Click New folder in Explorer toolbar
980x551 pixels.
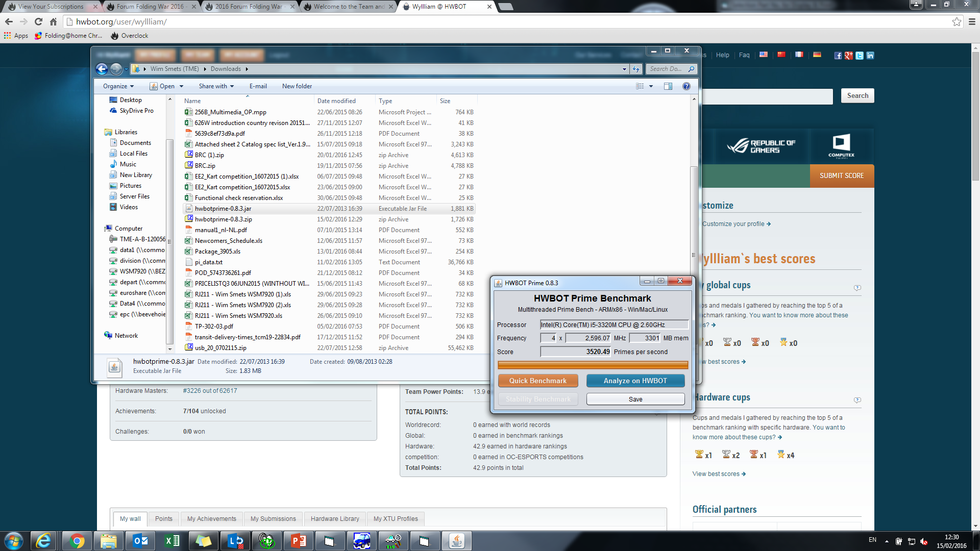coord(297,86)
